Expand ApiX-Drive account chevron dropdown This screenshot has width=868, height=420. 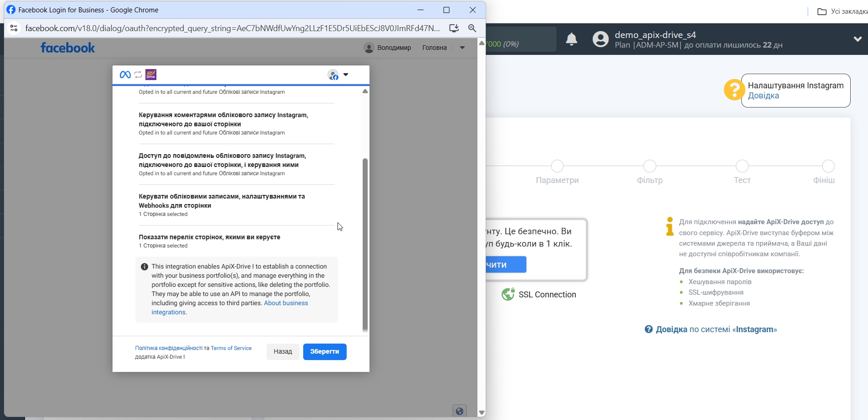tap(857, 39)
